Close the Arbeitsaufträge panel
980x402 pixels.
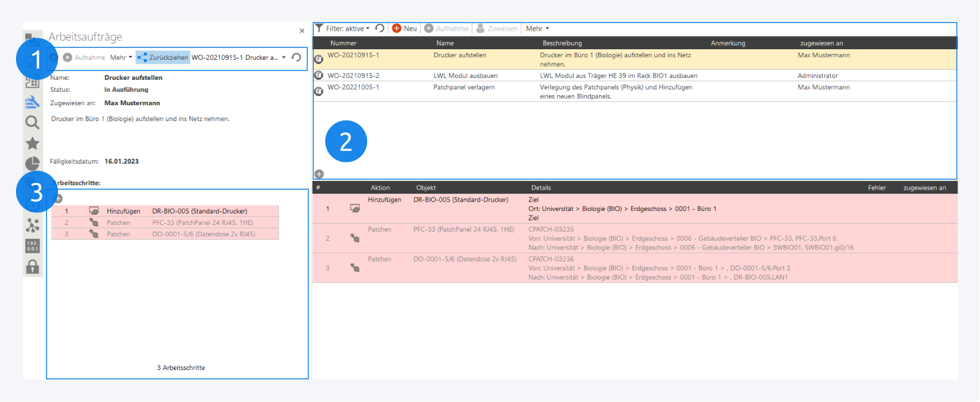pyautogui.click(x=302, y=31)
